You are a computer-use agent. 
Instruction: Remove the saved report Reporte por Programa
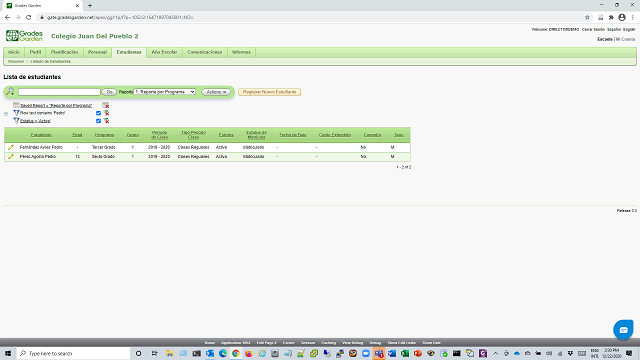(x=106, y=105)
